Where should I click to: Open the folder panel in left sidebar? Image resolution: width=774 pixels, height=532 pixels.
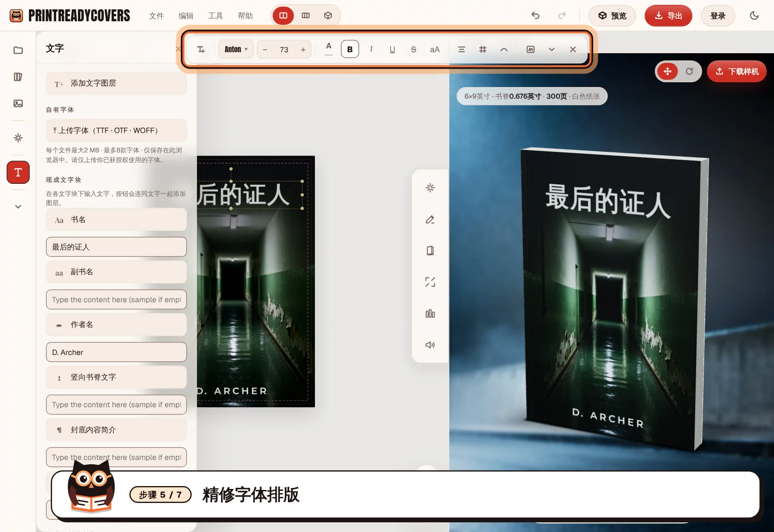coord(18,50)
